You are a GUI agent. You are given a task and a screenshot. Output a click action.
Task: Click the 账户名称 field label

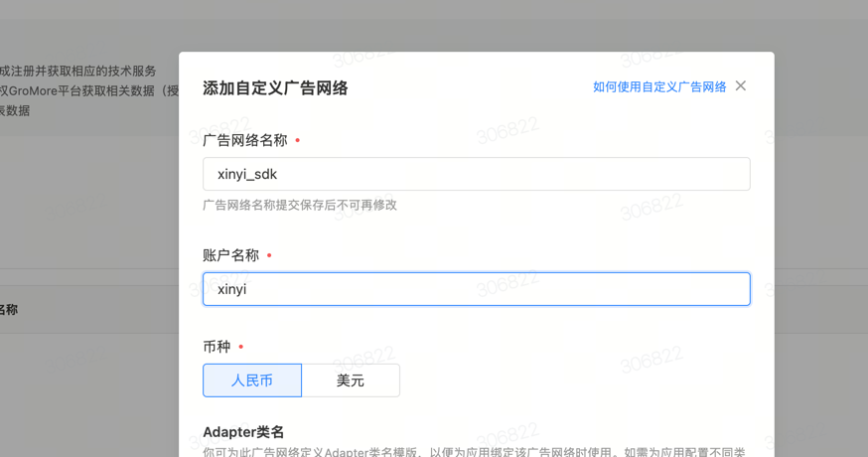coord(231,255)
